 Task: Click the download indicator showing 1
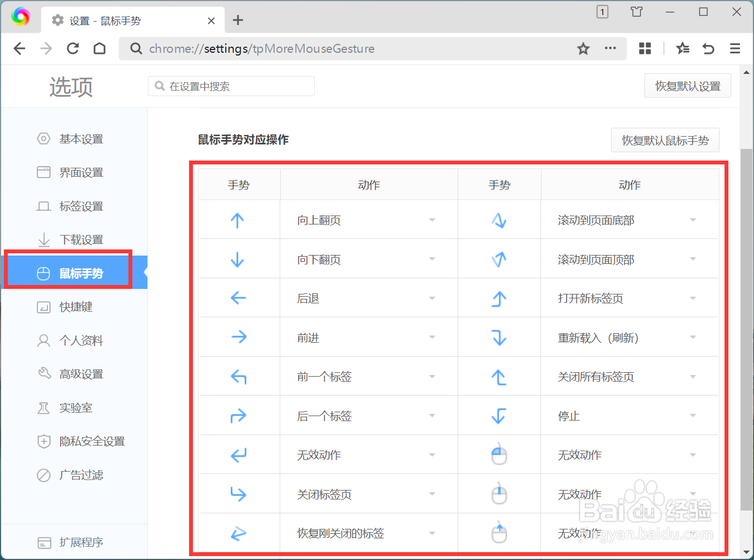[602, 12]
